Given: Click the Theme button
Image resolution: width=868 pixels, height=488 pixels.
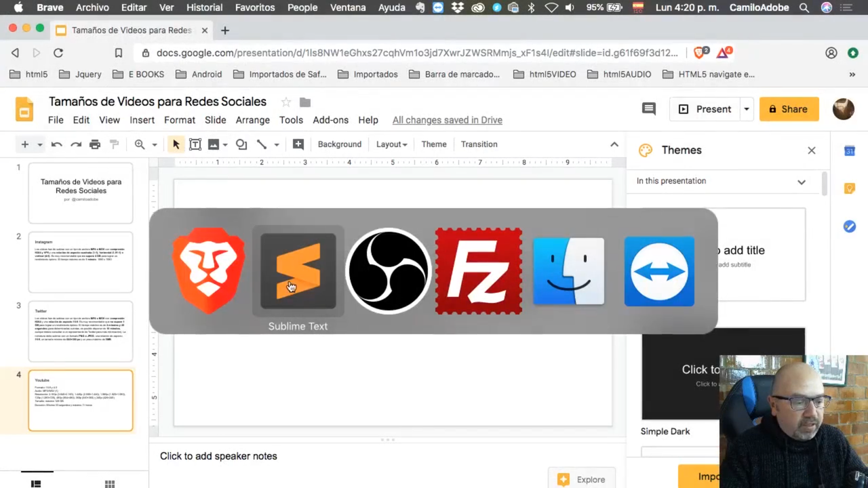Looking at the screenshot, I should click(x=434, y=144).
